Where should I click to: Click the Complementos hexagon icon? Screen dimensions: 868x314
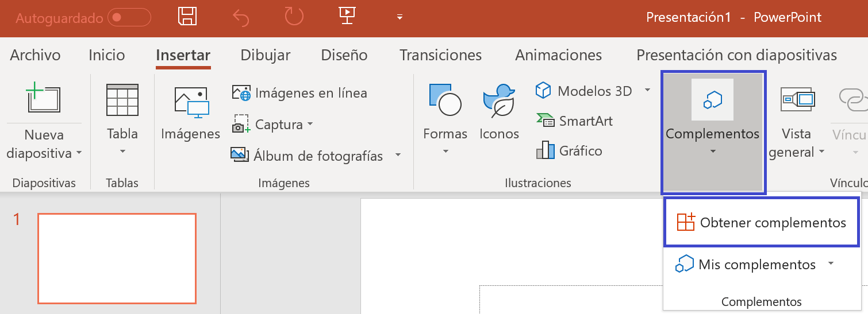(712, 100)
